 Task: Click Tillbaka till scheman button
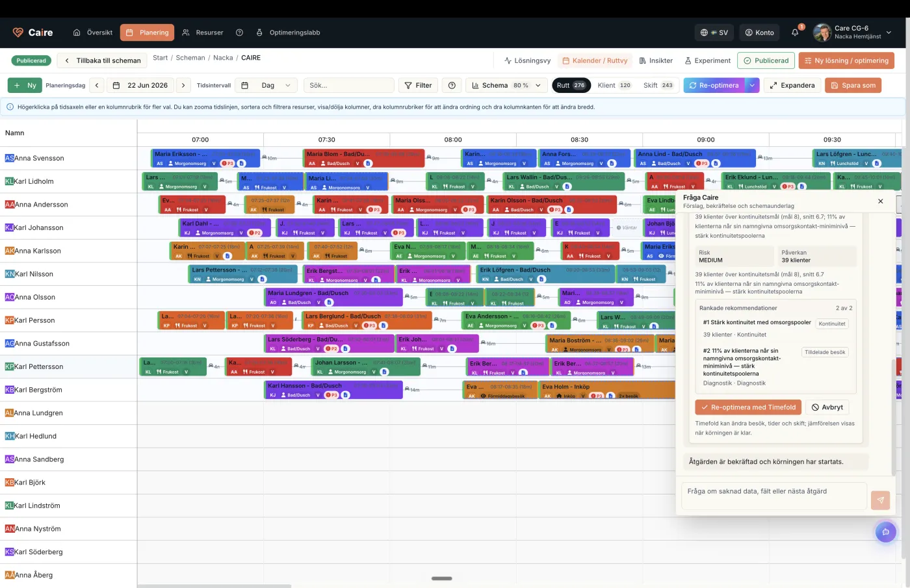pyautogui.click(x=102, y=60)
